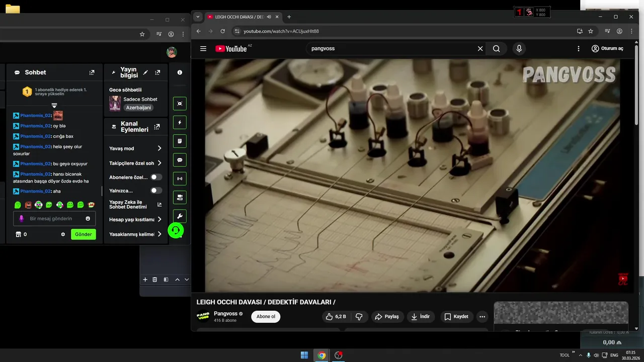Viewport: 644px width, 362px height.
Task: Click the trash icon in bottom panel
Action: (x=154, y=280)
